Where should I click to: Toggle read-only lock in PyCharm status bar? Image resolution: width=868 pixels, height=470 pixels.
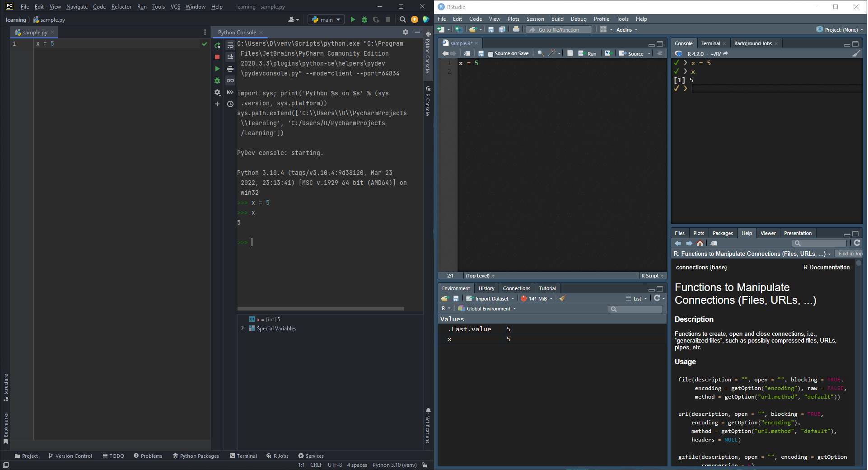pyautogui.click(x=425, y=465)
